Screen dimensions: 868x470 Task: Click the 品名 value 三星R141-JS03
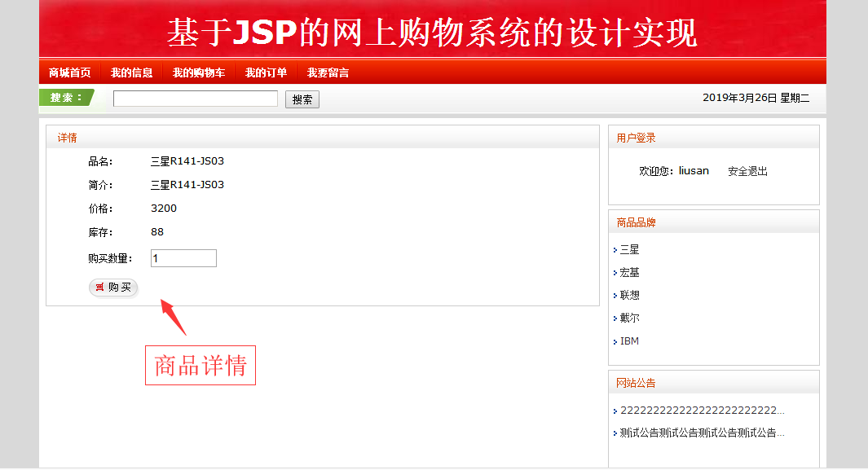pyautogui.click(x=187, y=161)
